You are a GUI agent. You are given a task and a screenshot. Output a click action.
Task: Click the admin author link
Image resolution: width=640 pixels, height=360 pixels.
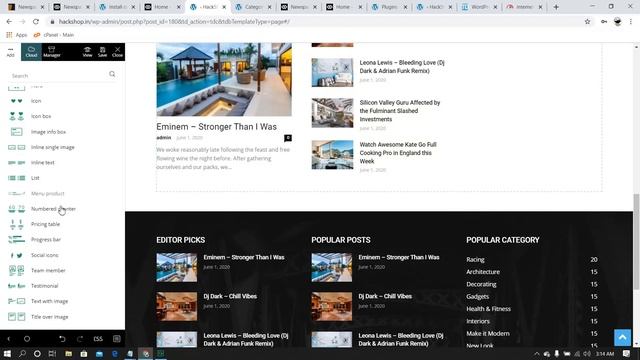click(164, 138)
